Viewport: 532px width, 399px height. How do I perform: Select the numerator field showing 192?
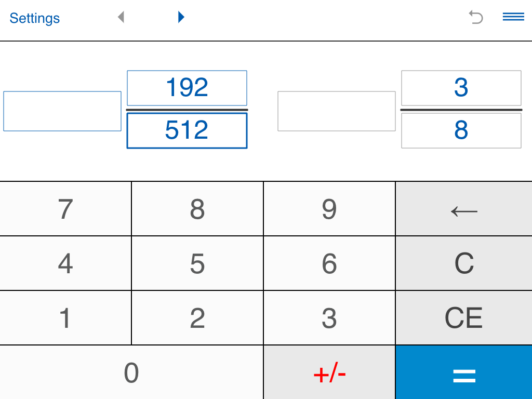(187, 88)
